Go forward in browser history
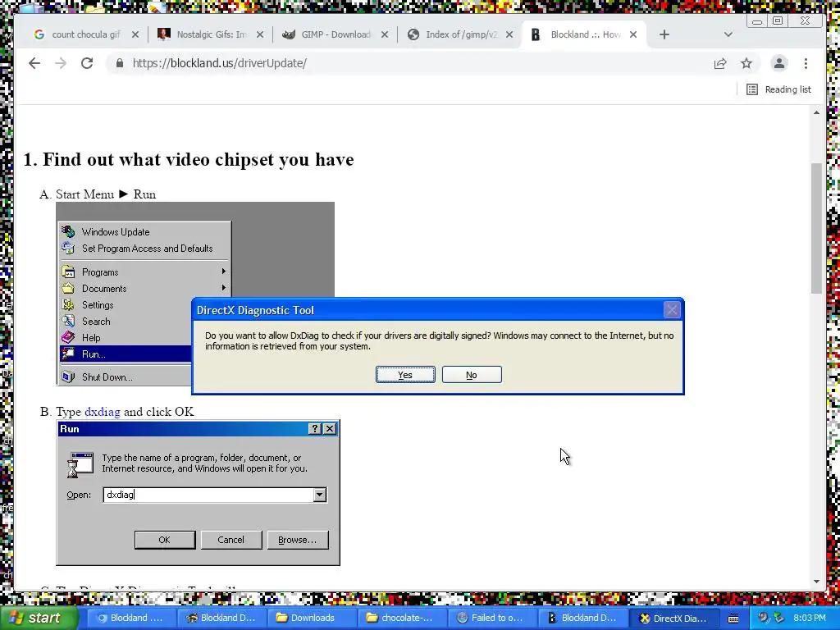The image size is (840, 630). click(x=61, y=63)
